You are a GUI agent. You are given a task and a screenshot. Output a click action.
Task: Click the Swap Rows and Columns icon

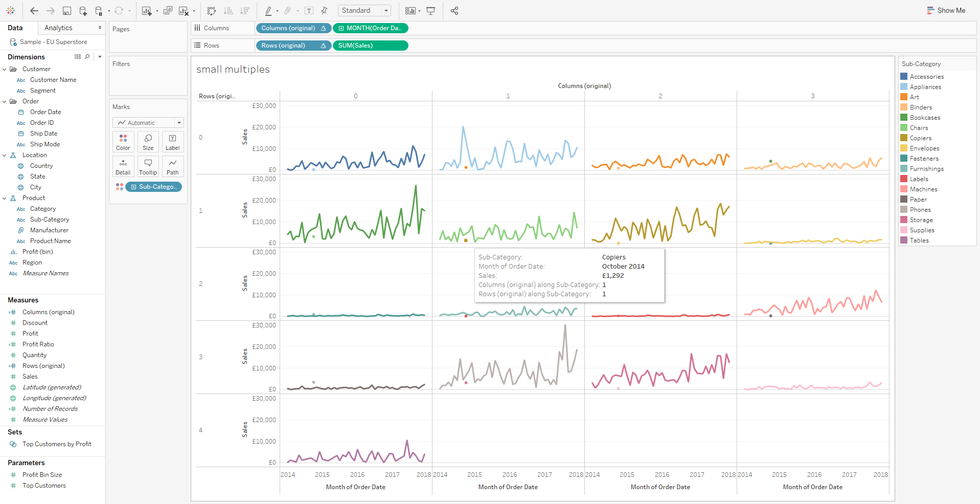[x=212, y=11]
